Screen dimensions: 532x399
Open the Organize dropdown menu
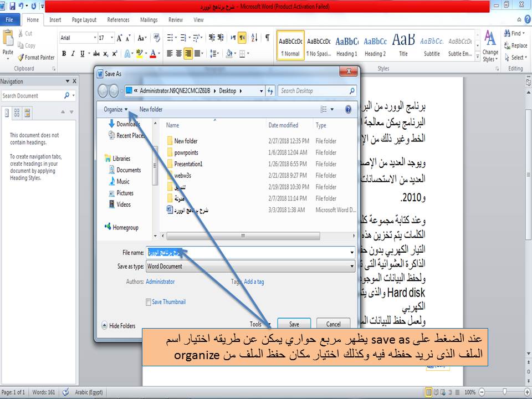[x=116, y=109]
